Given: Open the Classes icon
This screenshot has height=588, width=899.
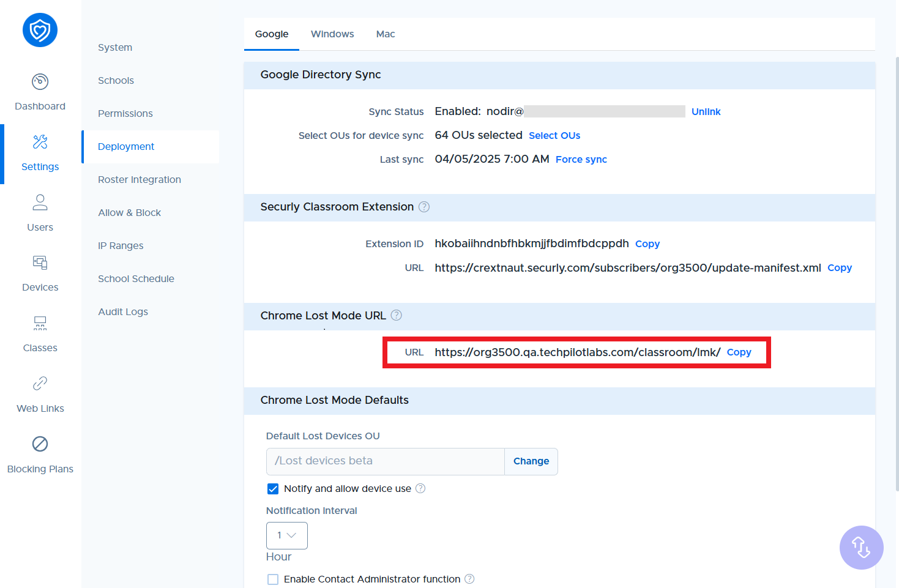Looking at the screenshot, I should [40, 322].
